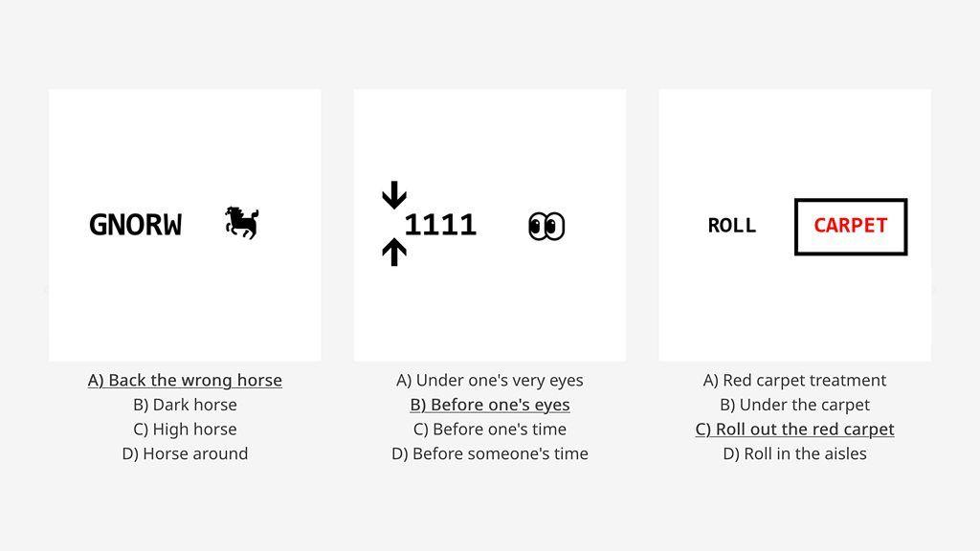Select answer B) Dark horse

pyautogui.click(x=185, y=405)
